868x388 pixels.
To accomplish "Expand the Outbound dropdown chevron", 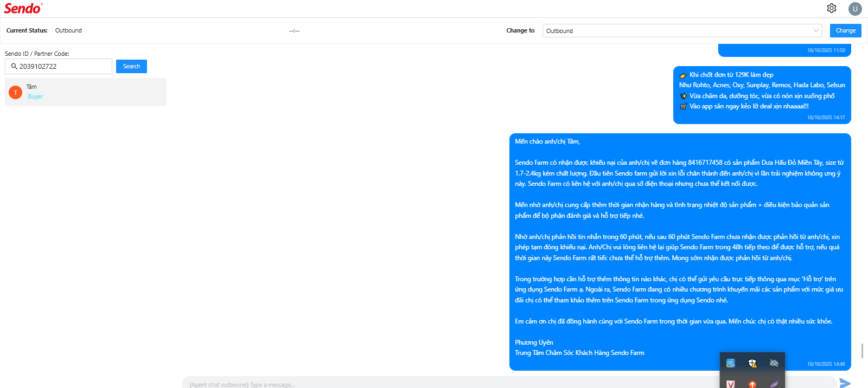I will coord(816,31).
